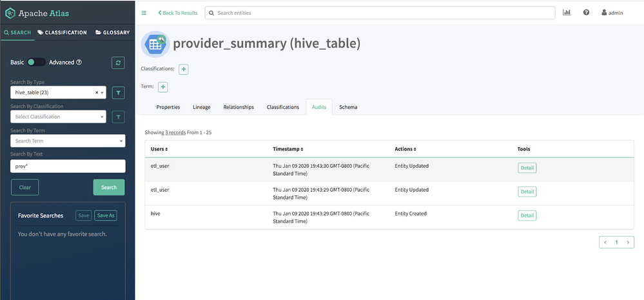Switch to the Search tab
Image resolution: width=644 pixels, height=300 pixels.
tap(17, 32)
